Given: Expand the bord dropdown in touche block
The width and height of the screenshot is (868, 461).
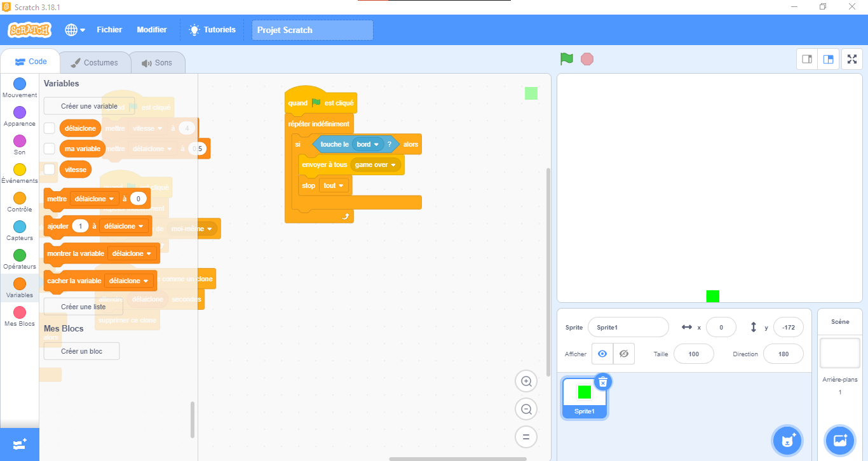Looking at the screenshot, I should coord(376,145).
